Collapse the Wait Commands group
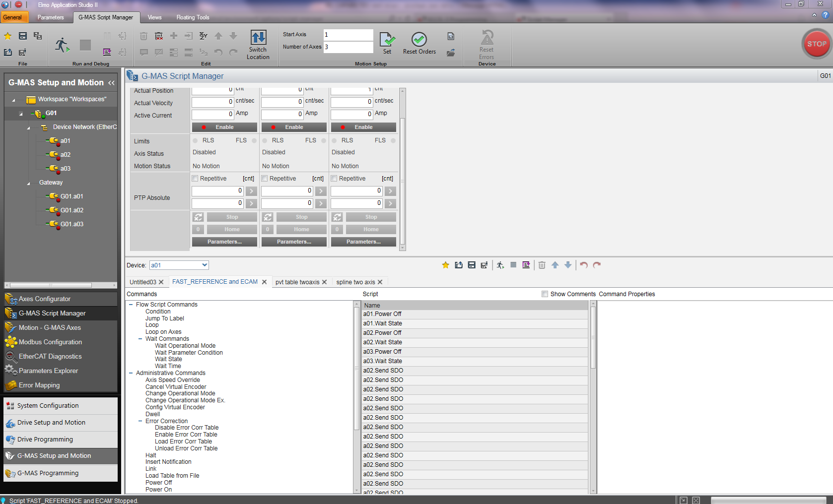This screenshot has width=833, height=504. pos(140,339)
